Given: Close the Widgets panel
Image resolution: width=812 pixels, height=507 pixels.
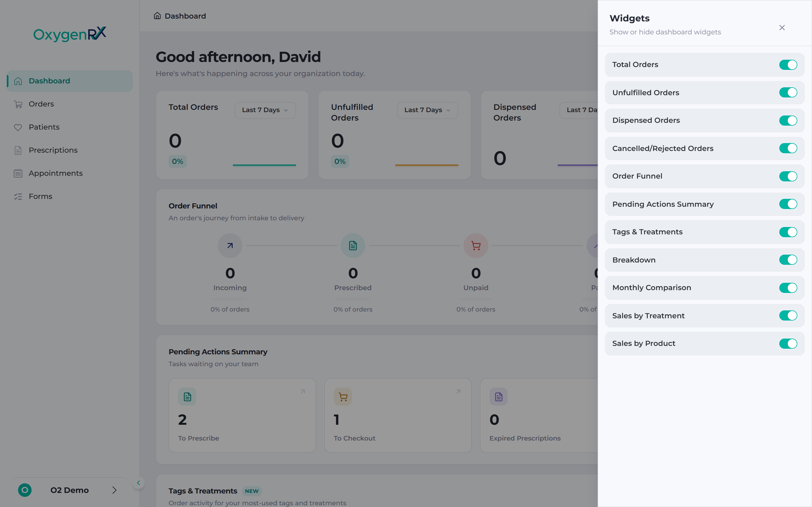Looking at the screenshot, I should (782, 28).
